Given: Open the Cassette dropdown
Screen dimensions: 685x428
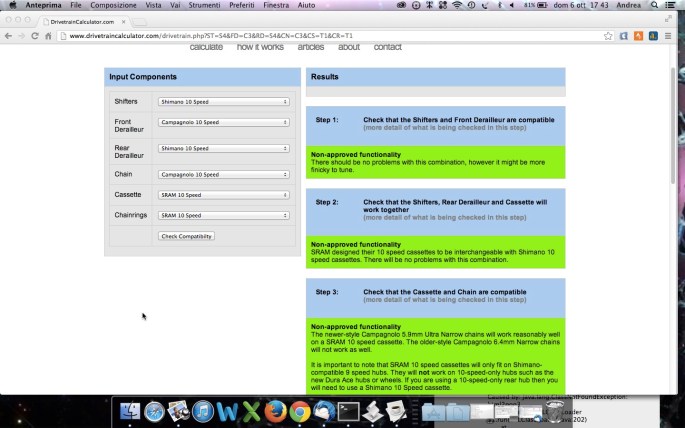Looking at the screenshot, I should coord(224,195).
